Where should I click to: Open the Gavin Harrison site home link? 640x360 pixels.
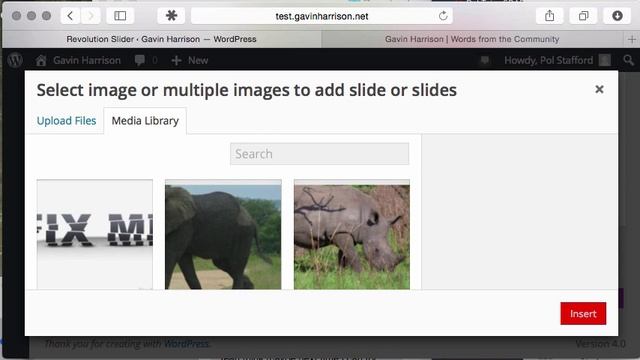tap(78, 60)
